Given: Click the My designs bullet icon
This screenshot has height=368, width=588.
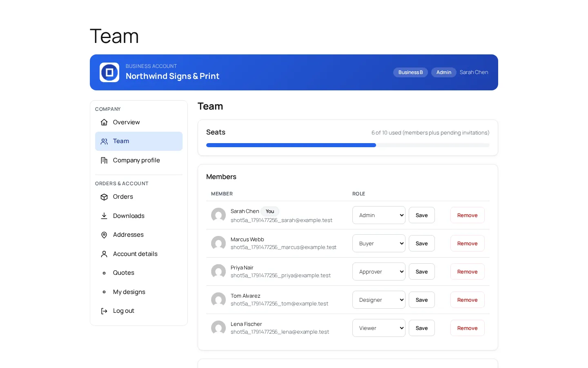Looking at the screenshot, I should tap(104, 292).
